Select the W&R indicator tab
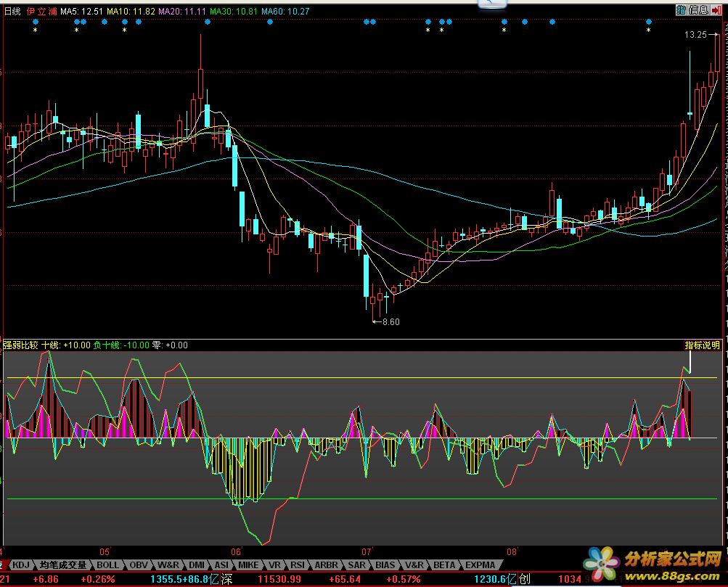The width and height of the screenshot is (728, 587). click(168, 565)
